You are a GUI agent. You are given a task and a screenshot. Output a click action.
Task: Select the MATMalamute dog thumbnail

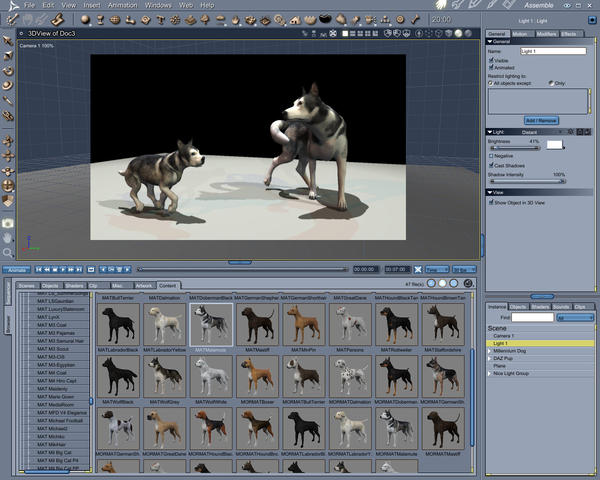(212, 324)
